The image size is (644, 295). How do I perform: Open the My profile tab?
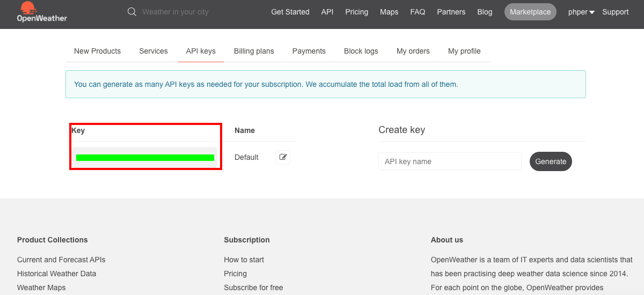464,51
